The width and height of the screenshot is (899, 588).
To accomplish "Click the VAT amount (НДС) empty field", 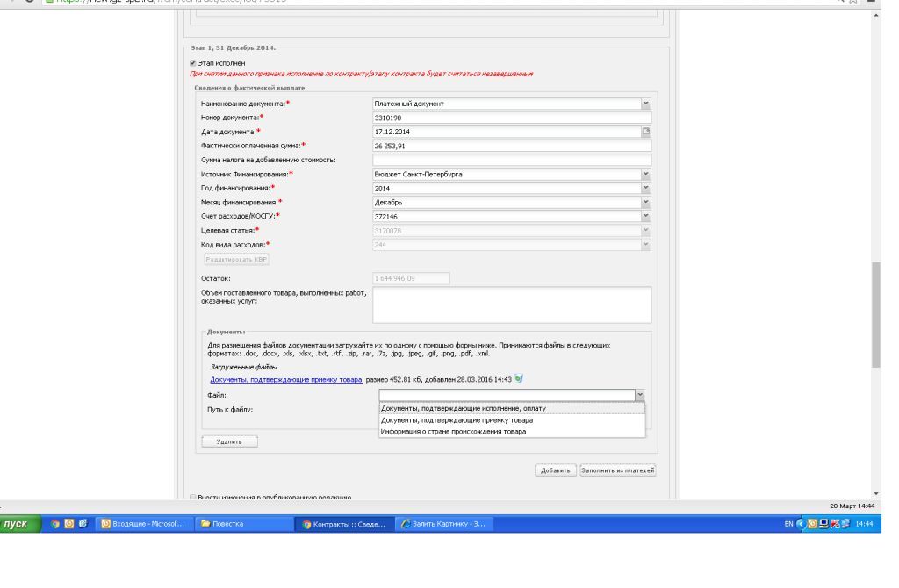I will coord(512,160).
